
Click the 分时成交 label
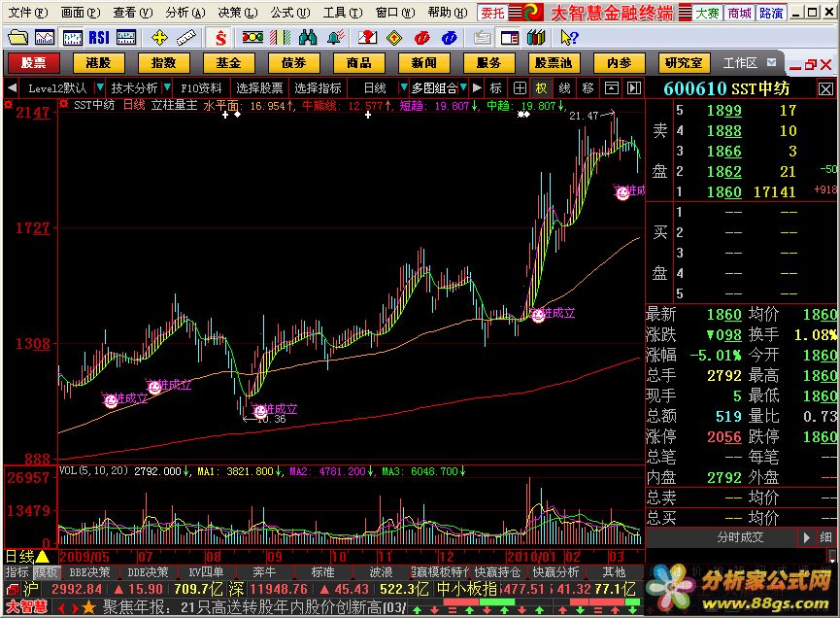(740, 537)
